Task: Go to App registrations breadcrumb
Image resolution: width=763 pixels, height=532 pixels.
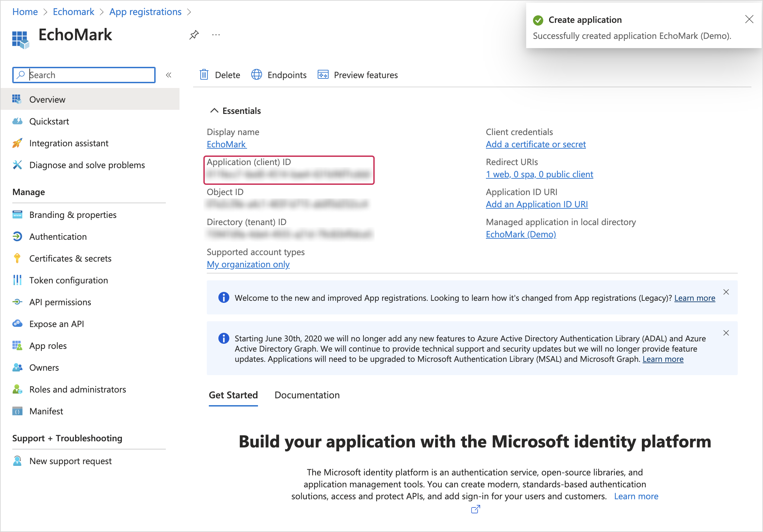Action: tap(145, 12)
